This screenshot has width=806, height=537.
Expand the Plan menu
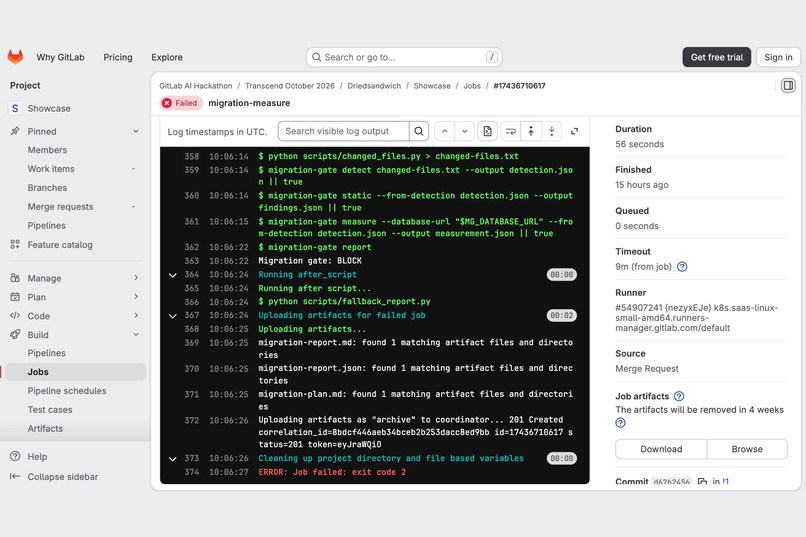[x=136, y=297]
